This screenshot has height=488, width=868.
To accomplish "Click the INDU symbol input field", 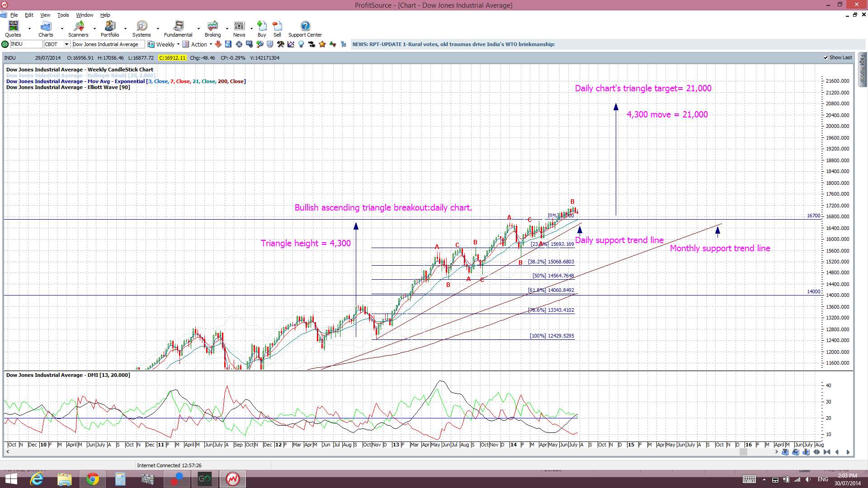I will pos(26,44).
